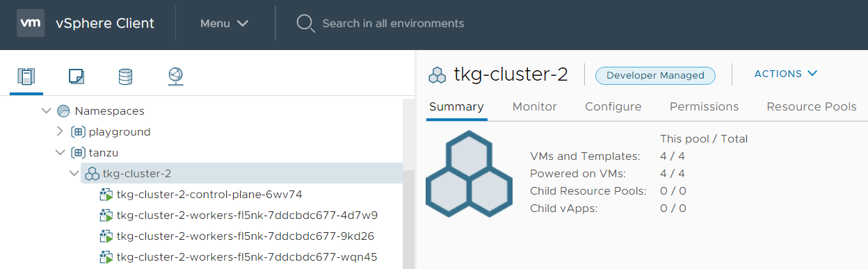The height and width of the screenshot is (269, 868).
Task: Click cluster icon beside tkg-cluster-2 title
Action: [437, 75]
